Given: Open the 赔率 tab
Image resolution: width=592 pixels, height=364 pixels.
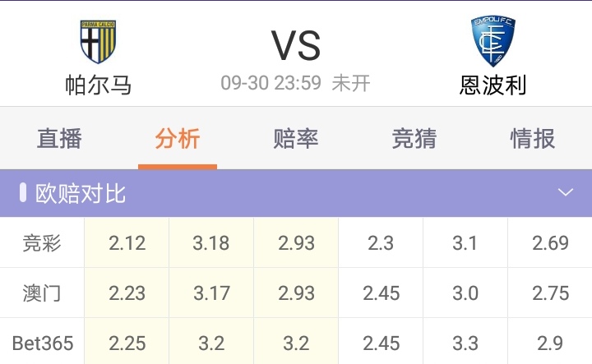Looking at the screenshot, I should (296, 139).
